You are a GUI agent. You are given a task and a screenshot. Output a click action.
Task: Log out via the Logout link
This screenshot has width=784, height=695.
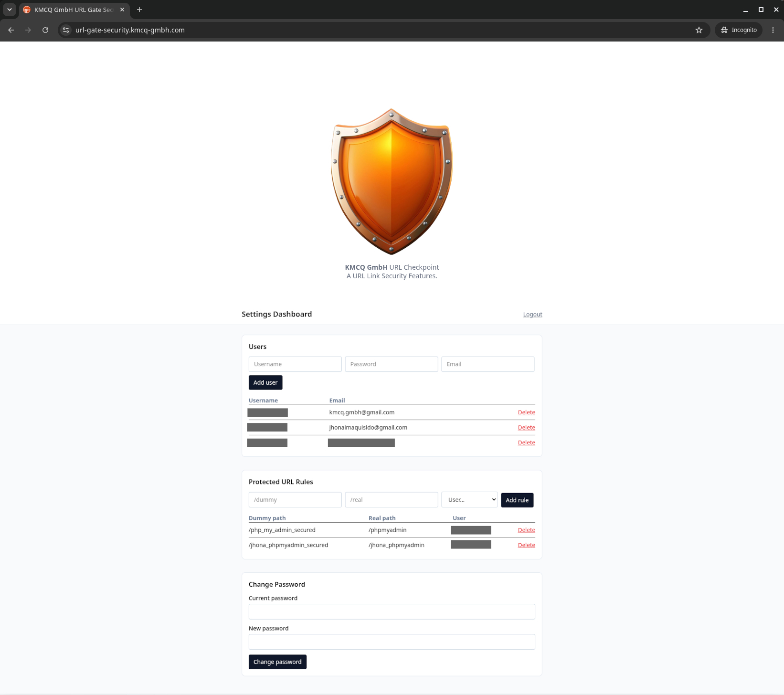tap(532, 315)
